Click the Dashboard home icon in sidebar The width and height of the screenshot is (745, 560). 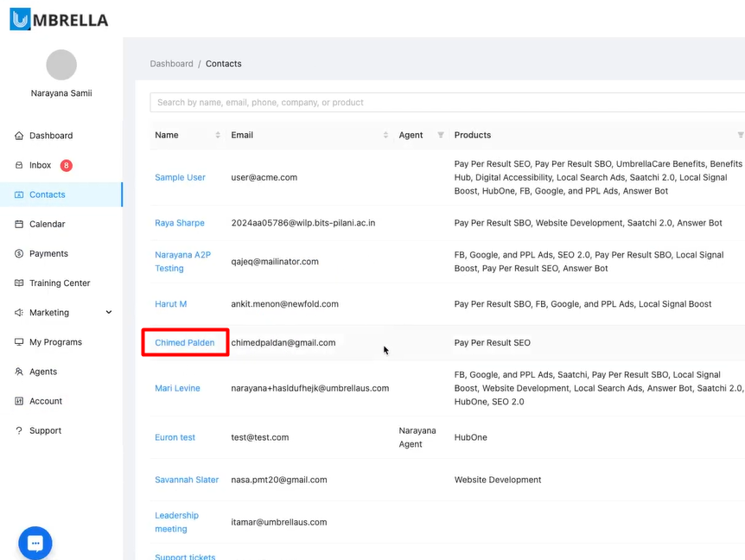[x=19, y=136]
